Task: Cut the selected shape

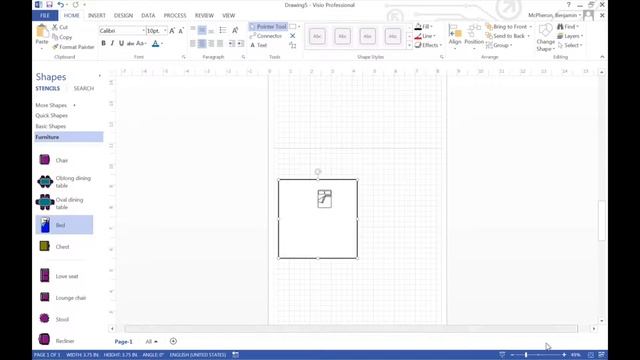Action: pyautogui.click(x=60, y=27)
